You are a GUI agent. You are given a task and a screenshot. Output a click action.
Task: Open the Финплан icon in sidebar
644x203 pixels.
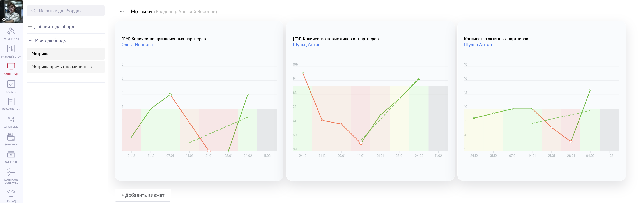[11, 155]
